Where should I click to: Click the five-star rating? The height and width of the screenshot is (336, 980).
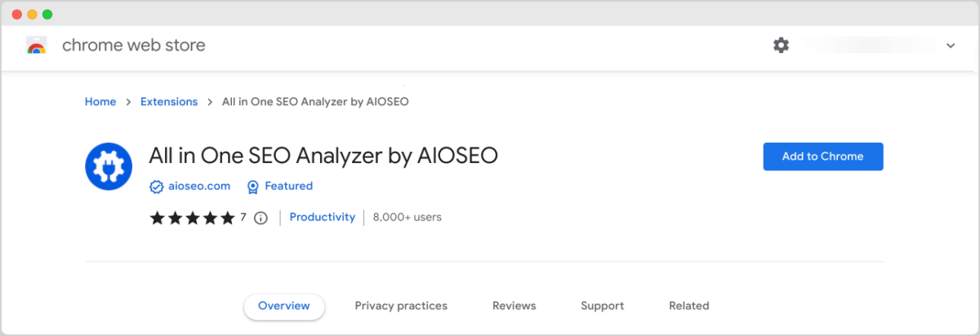point(193,218)
